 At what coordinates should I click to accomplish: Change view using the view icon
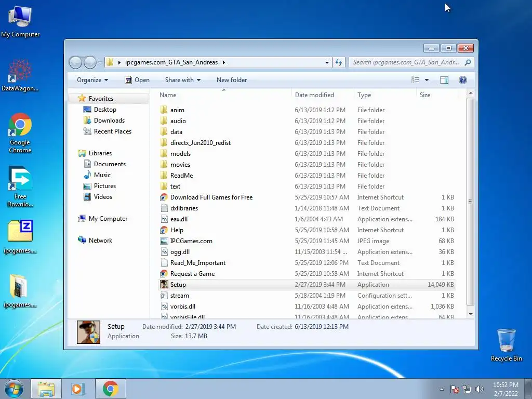pos(415,79)
